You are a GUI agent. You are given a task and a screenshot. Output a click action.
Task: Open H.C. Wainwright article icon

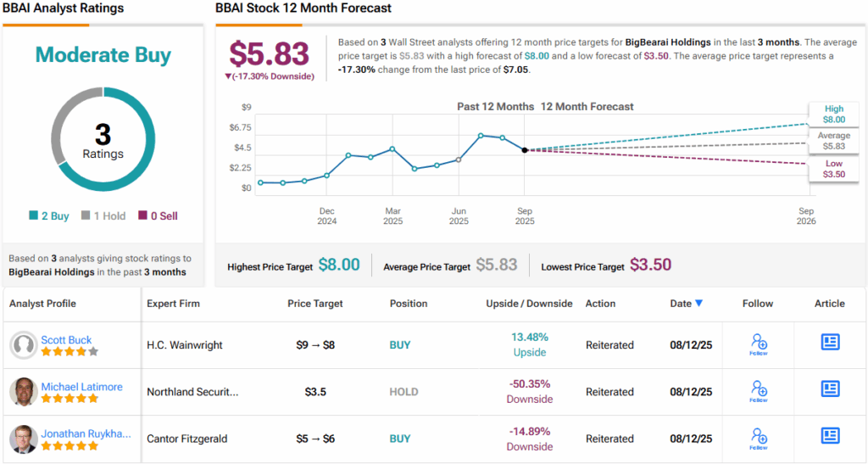[x=830, y=342]
